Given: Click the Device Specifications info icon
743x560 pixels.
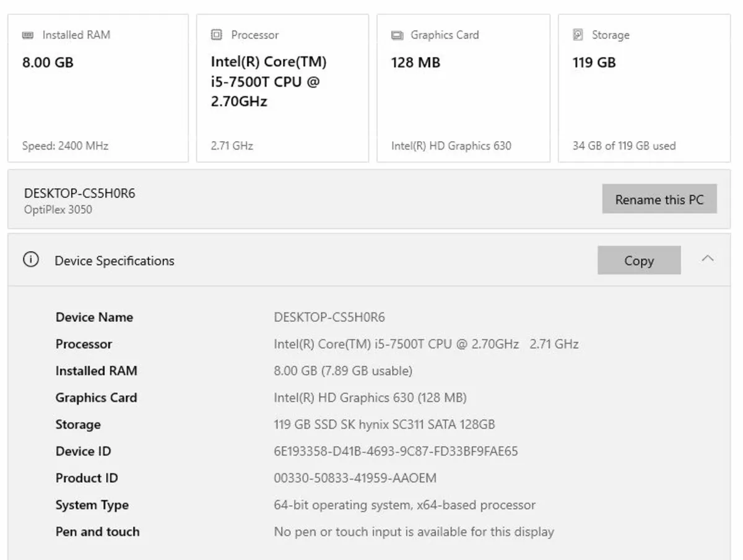Looking at the screenshot, I should pos(30,261).
